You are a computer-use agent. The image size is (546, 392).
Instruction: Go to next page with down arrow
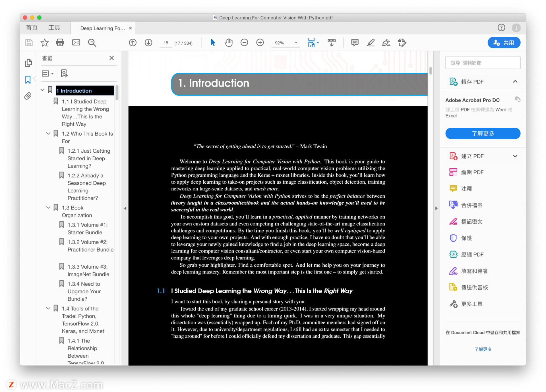point(148,43)
